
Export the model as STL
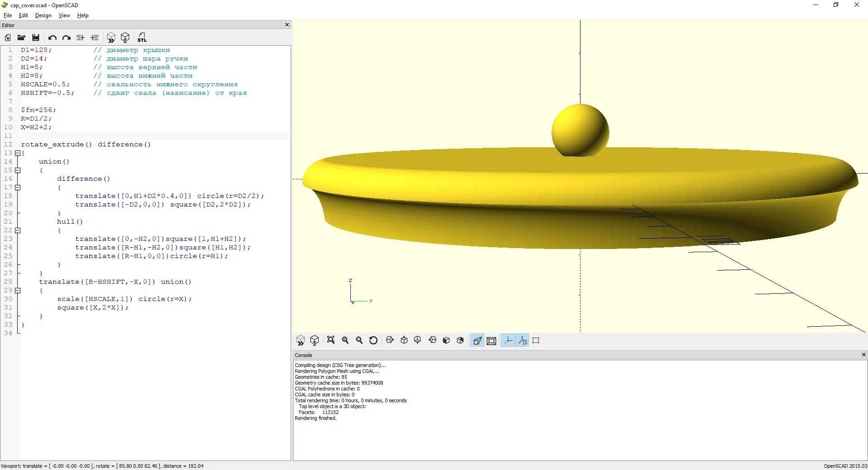point(142,38)
